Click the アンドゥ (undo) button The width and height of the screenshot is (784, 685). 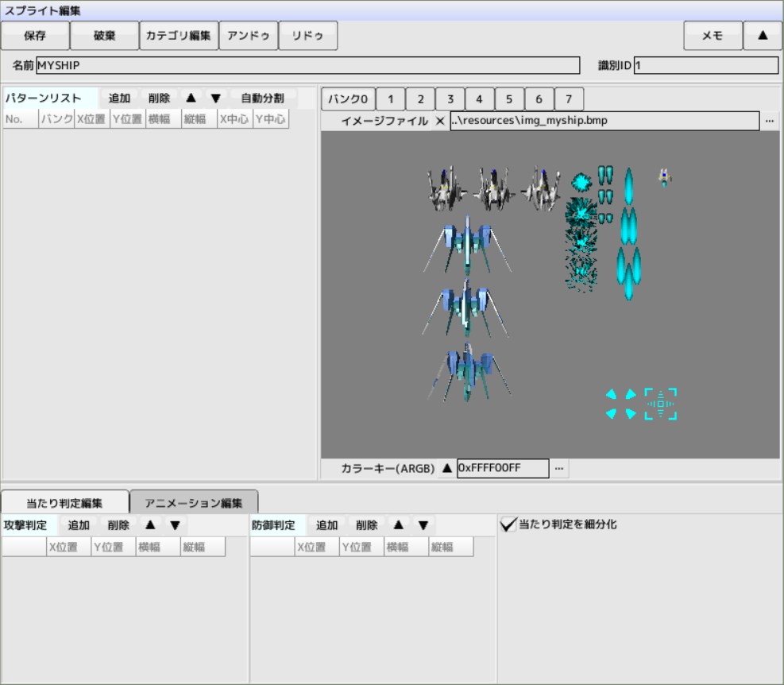pyautogui.click(x=248, y=36)
